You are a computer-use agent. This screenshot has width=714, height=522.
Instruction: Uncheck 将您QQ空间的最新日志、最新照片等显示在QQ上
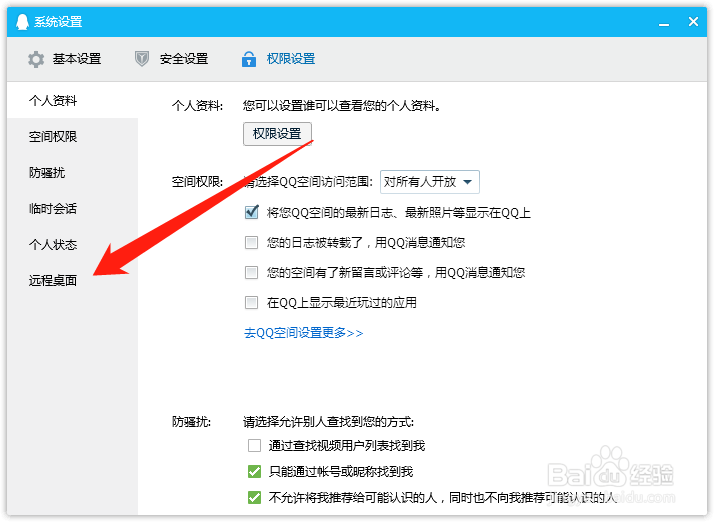tap(251, 212)
